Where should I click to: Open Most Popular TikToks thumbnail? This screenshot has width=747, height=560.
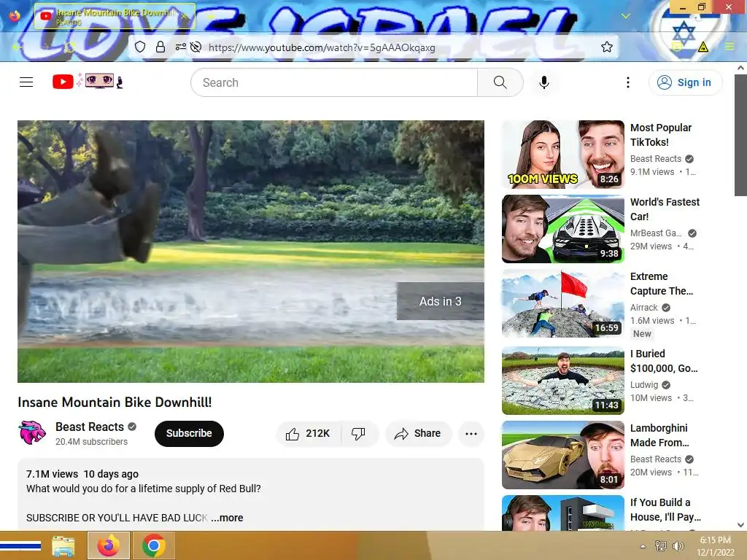[x=562, y=155]
